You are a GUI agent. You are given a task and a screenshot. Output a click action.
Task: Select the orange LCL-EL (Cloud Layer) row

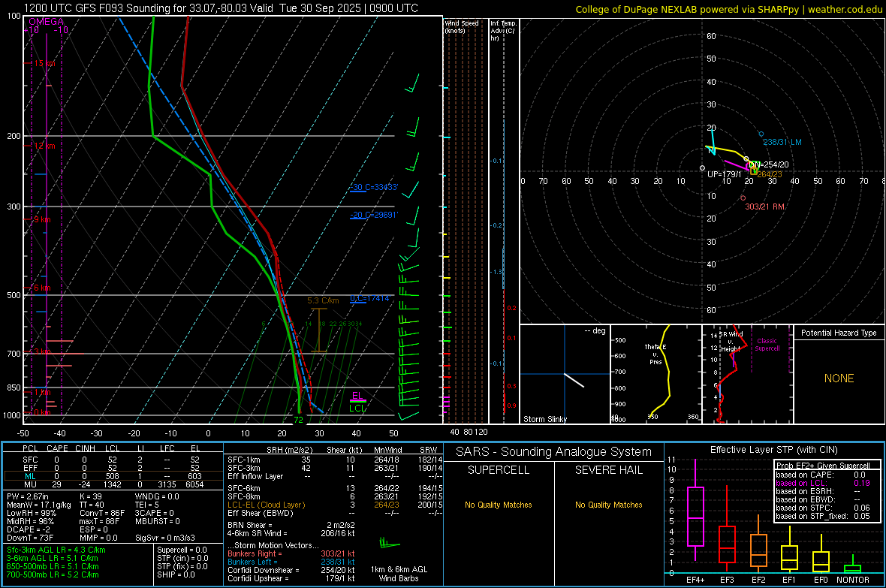point(335,505)
